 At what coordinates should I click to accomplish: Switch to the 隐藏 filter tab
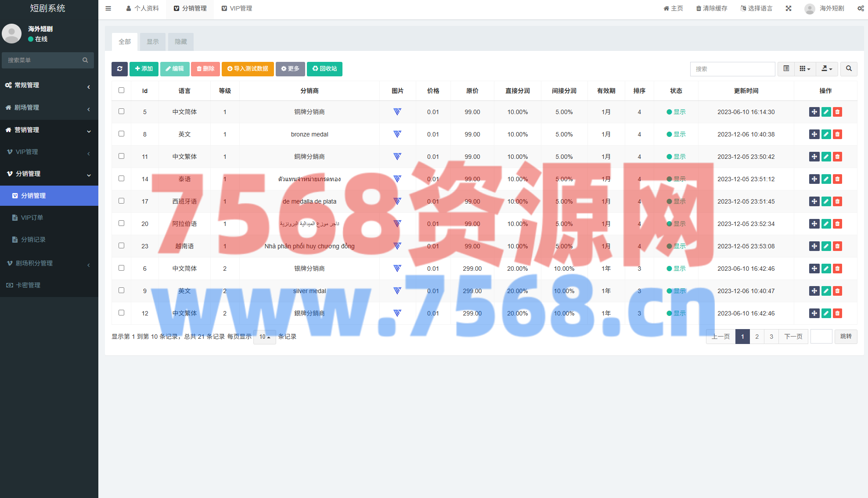[x=181, y=42]
